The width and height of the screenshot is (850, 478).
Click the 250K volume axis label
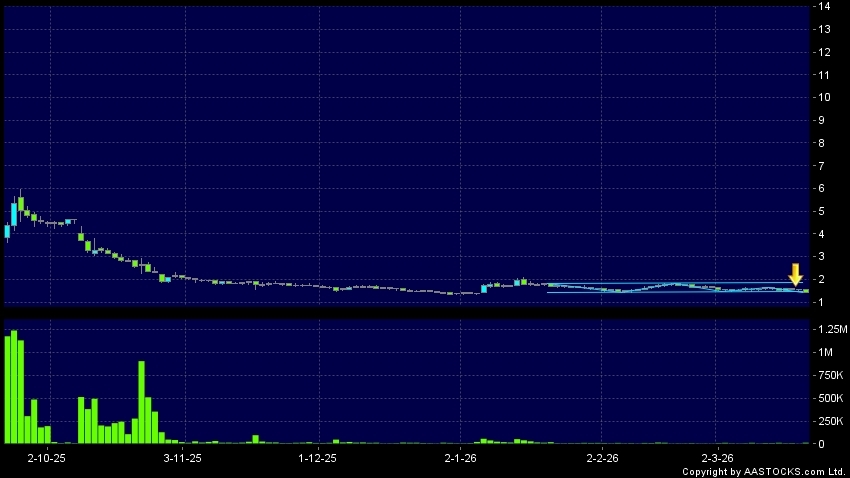tap(828, 421)
